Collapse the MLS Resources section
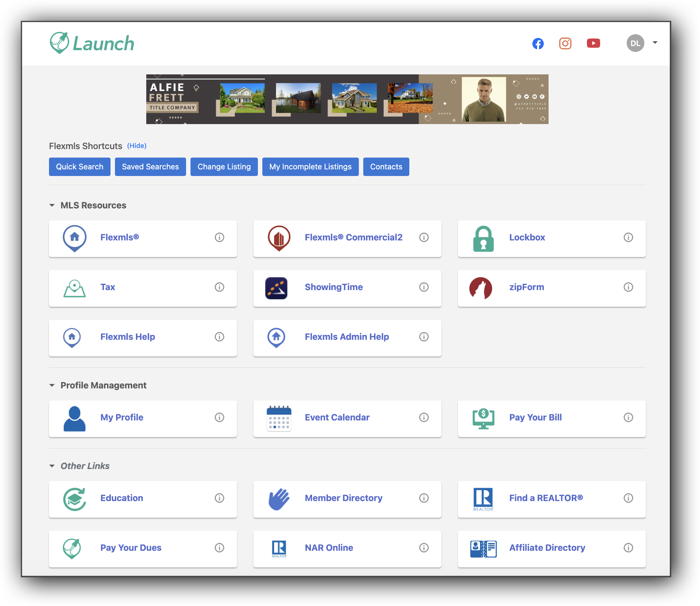Image resolution: width=700 pixels, height=606 pixels. (x=52, y=205)
